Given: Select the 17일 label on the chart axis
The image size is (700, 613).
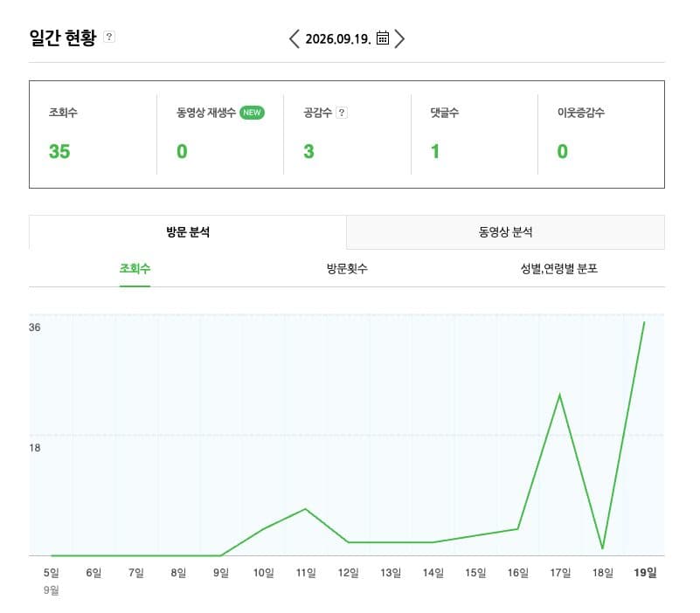Looking at the screenshot, I should pyautogui.click(x=560, y=573).
